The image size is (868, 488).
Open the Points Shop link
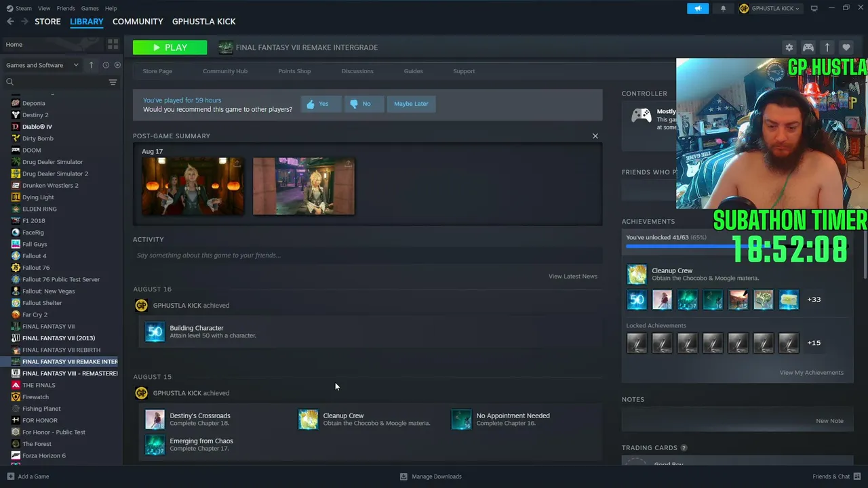[294, 71]
